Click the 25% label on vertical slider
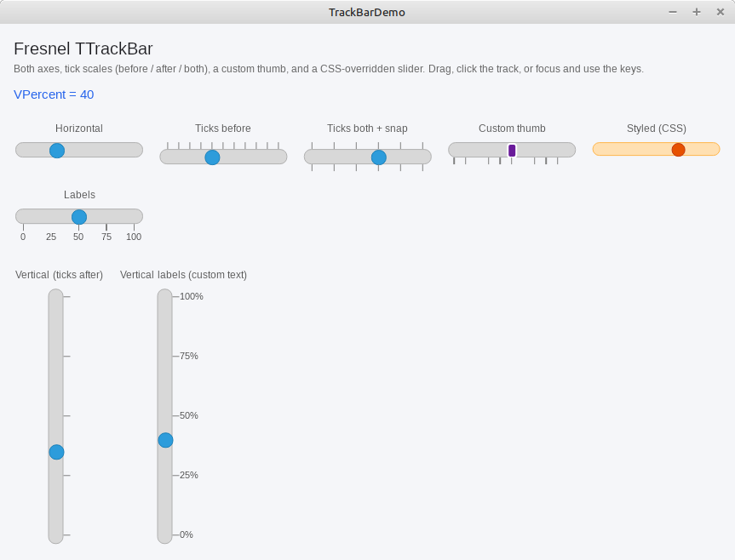 (189, 475)
